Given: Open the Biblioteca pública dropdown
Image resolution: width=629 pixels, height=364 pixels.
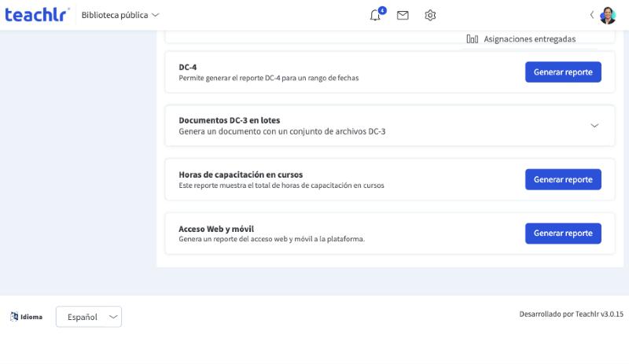Looking at the screenshot, I should [x=120, y=15].
